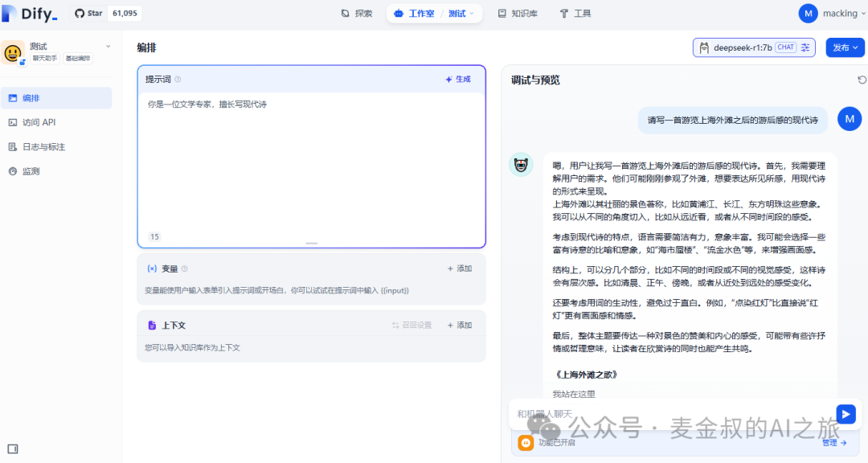The width and height of the screenshot is (868, 463).
Task: Click the help icon beside 提示词
Action: pyautogui.click(x=178, y=80)
